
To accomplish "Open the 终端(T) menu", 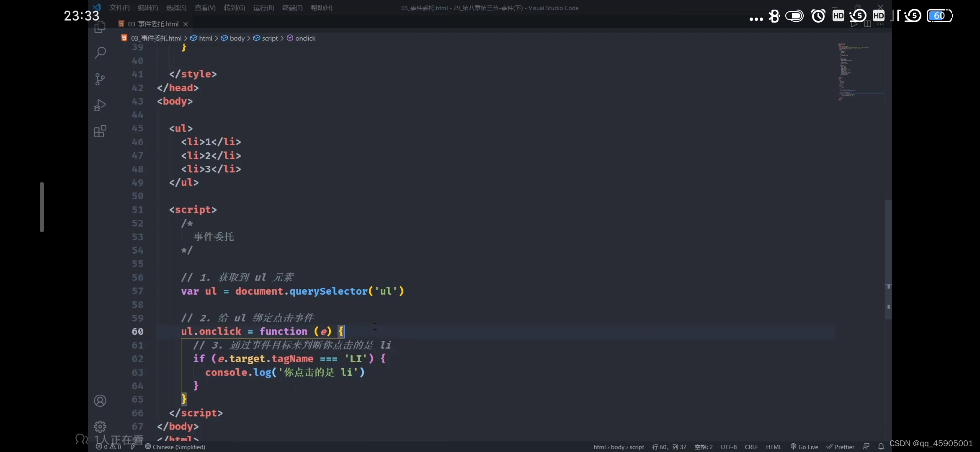I will click(x=292, y=8).
